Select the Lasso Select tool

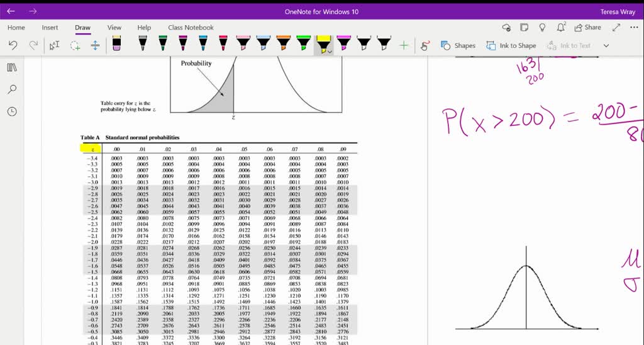click(75, 45)
